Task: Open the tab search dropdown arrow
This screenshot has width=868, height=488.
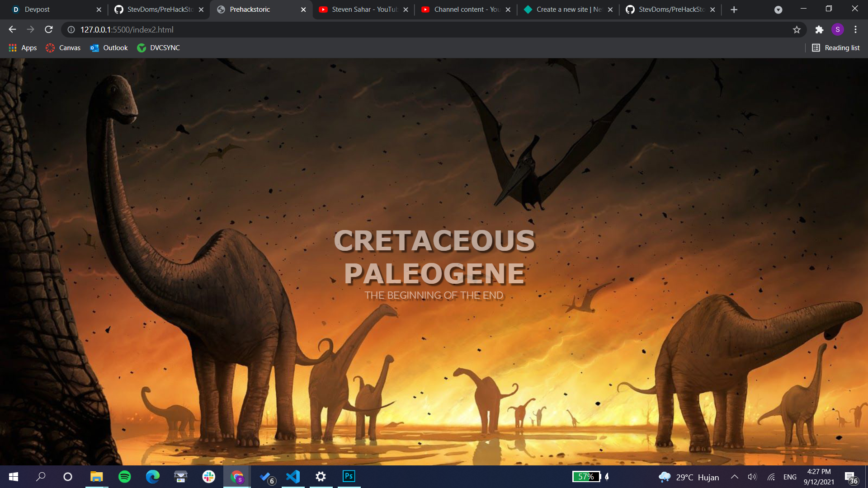Action: point(778,9)
